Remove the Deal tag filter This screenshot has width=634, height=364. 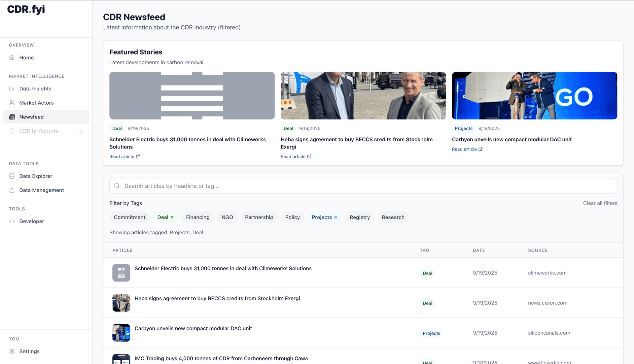pyautogui.click(x=172, y=217)
